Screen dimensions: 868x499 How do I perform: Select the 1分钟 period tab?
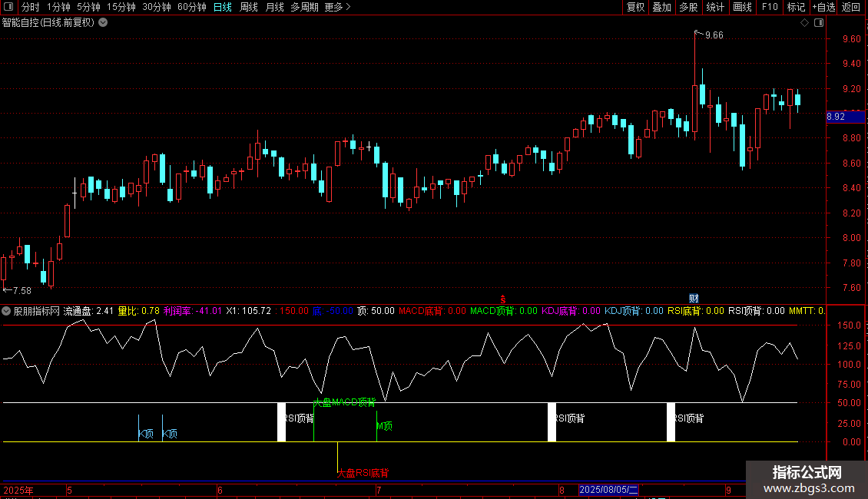point(58,7)
